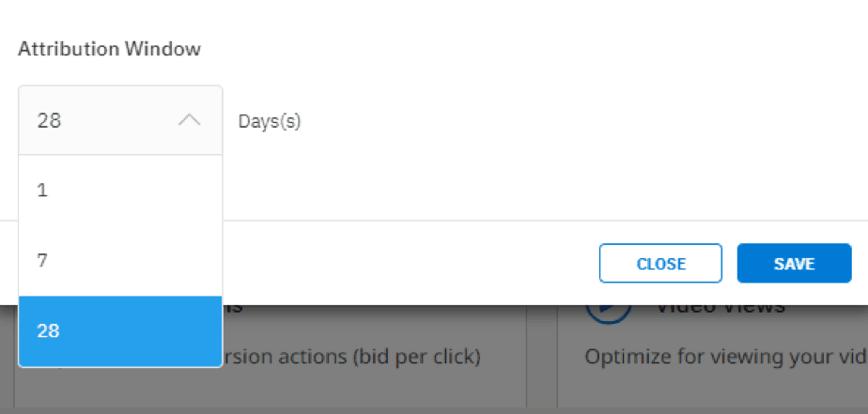Collapse the Attribution Window dropdown chevron
The width and height of the screenshot is (868, 414).
pyautogui.click(x=190, y=120)
